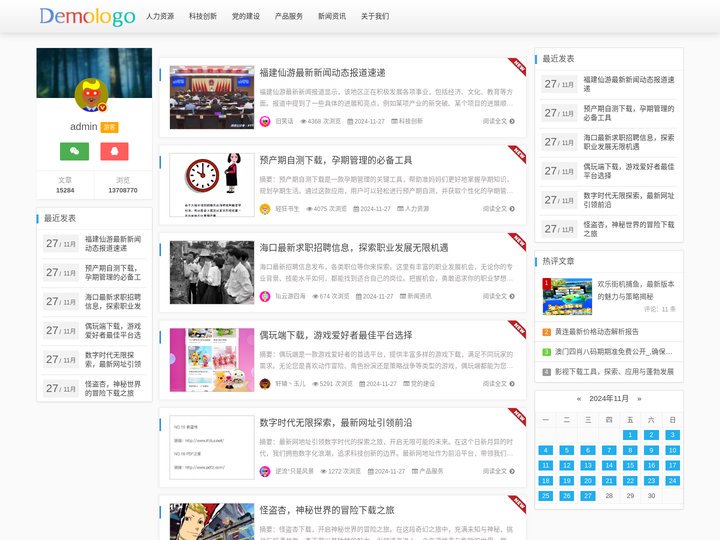Click the black-and-white crowd photo thumbnail

[212, 272]
